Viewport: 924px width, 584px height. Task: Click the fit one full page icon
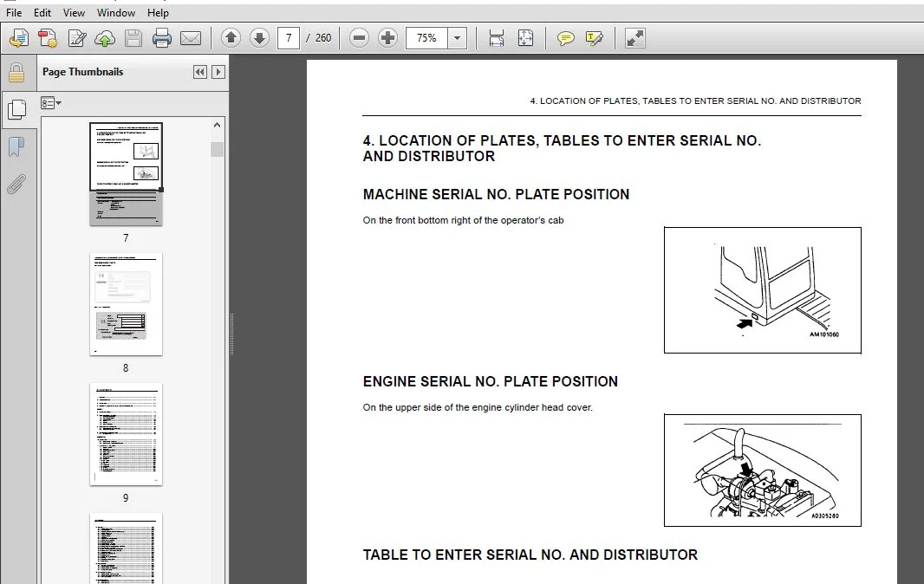[x=525, y=38]
